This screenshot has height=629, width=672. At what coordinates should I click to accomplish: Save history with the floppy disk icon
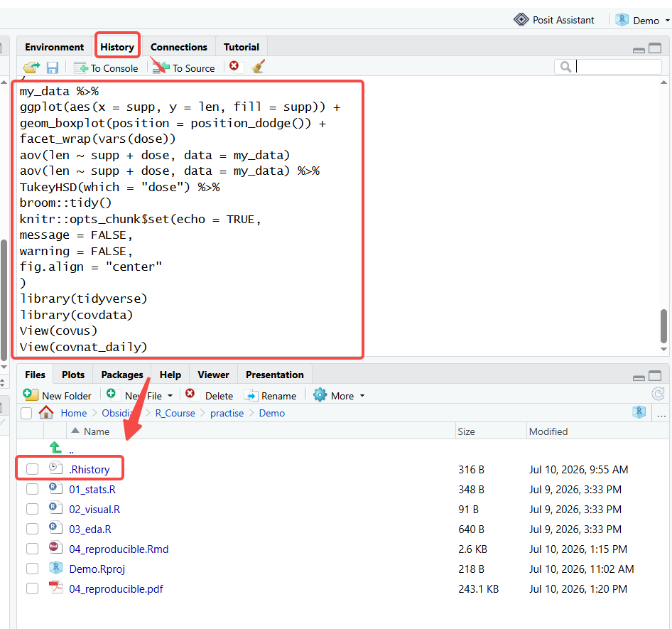[53, 68]
